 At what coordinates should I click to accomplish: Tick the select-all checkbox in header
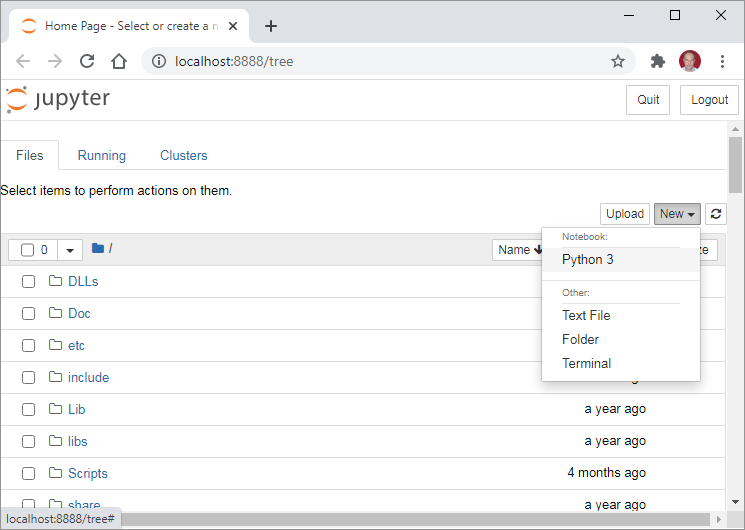[x=28, y=250]
